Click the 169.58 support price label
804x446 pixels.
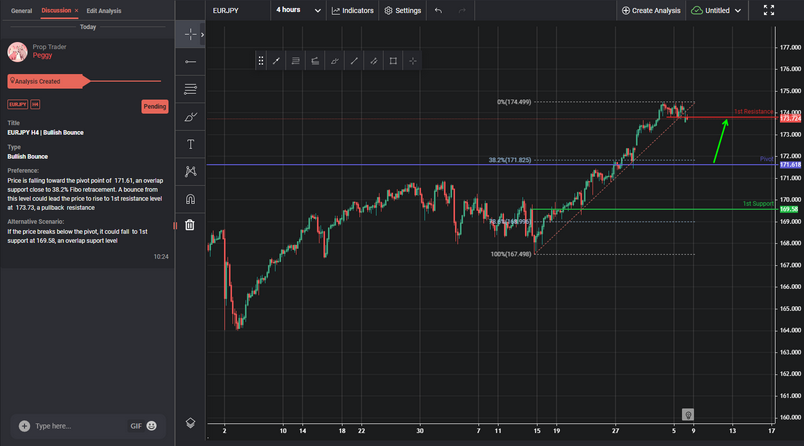coord(789,209)
